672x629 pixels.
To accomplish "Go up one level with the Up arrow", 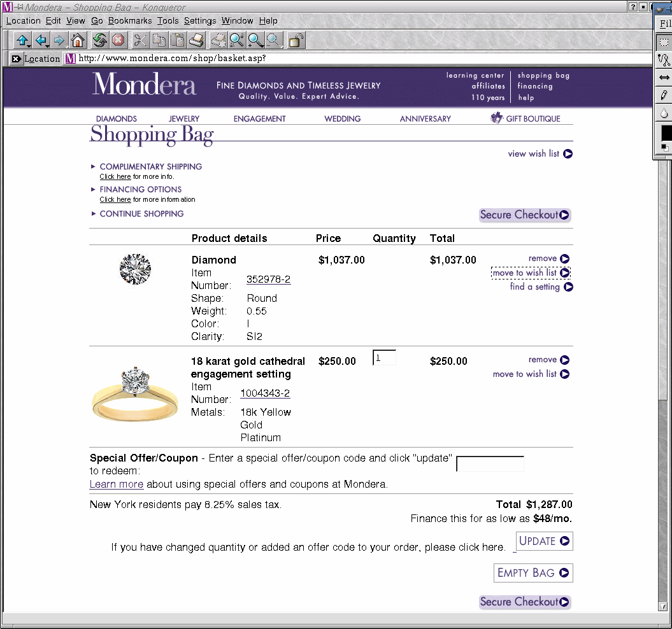I will coord(22,41).
